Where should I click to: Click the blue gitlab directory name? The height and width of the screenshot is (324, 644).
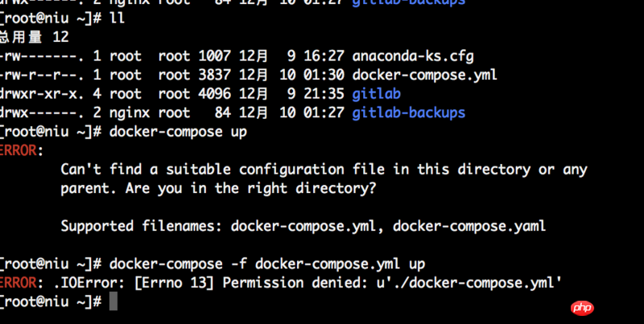376,94
